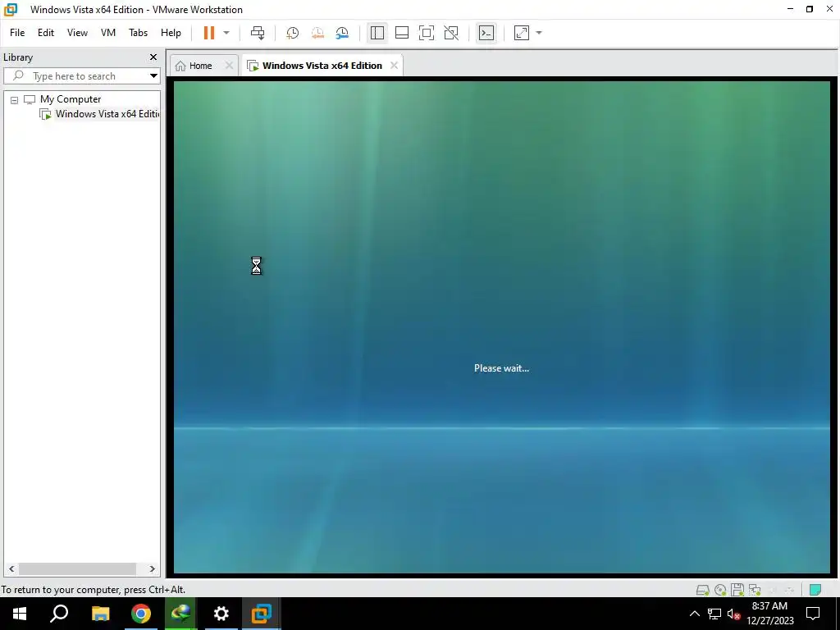The width and height of the screenshot is (840, 630).
Task: Collapse the My Computer tree node
Action: pyautogui.click(x=15, y=99)
